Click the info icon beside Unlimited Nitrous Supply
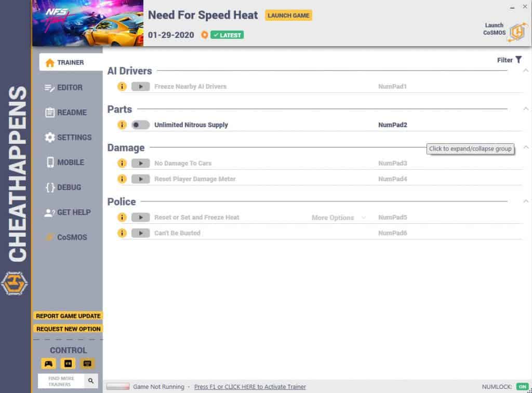The image size is (532, 393). point(122,125)
